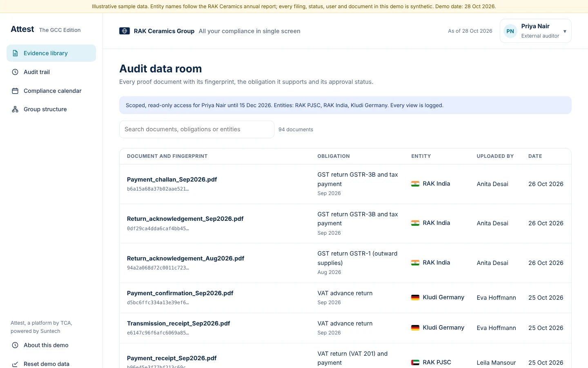Open Transmission_receipt_Sep2026.pdf
Image resolution: width=588 pixels, height=368 pixels.
(x=178, y=323)
